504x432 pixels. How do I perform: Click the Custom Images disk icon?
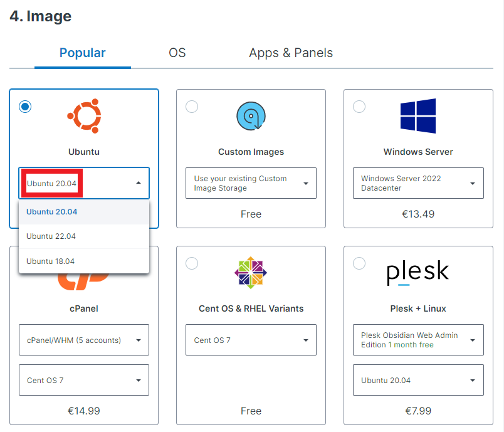tap(251, 116)
